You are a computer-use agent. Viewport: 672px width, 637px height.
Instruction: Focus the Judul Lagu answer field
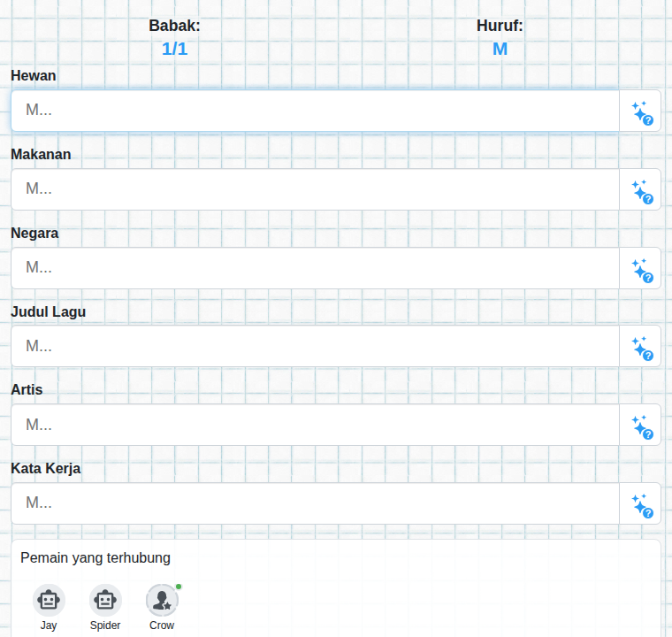point(315,346)
